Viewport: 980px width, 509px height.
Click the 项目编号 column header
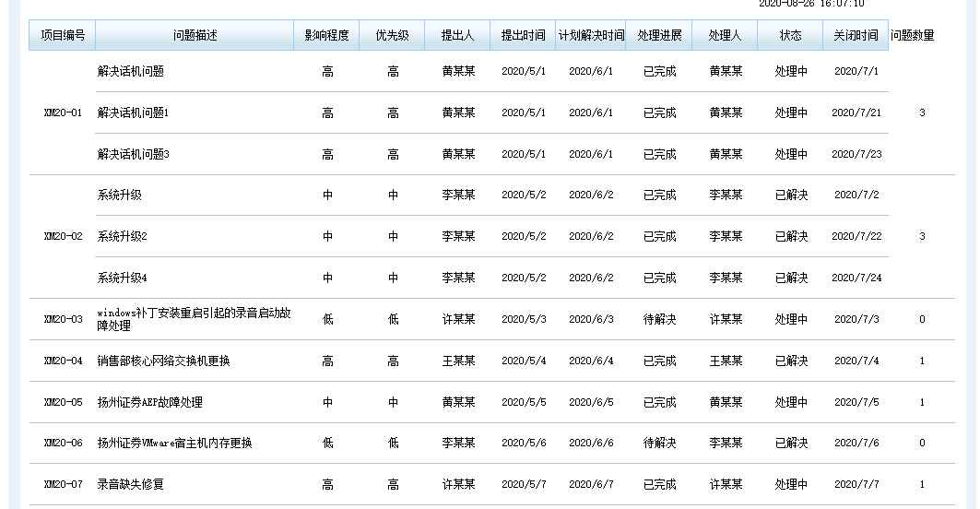tap(63, 36)
